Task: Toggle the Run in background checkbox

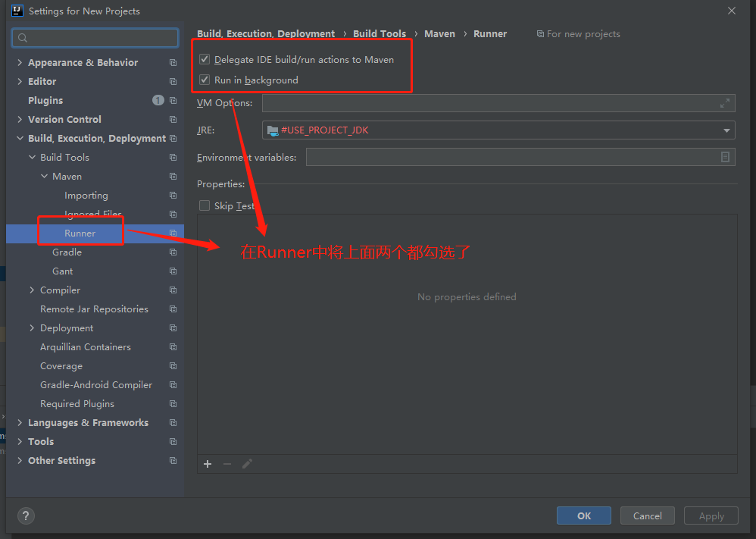Action: click(x=205, y=80)
